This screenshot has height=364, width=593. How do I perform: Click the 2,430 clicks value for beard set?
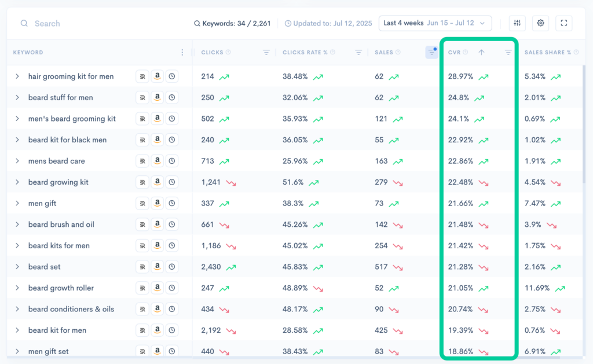(x=211, y=267)
